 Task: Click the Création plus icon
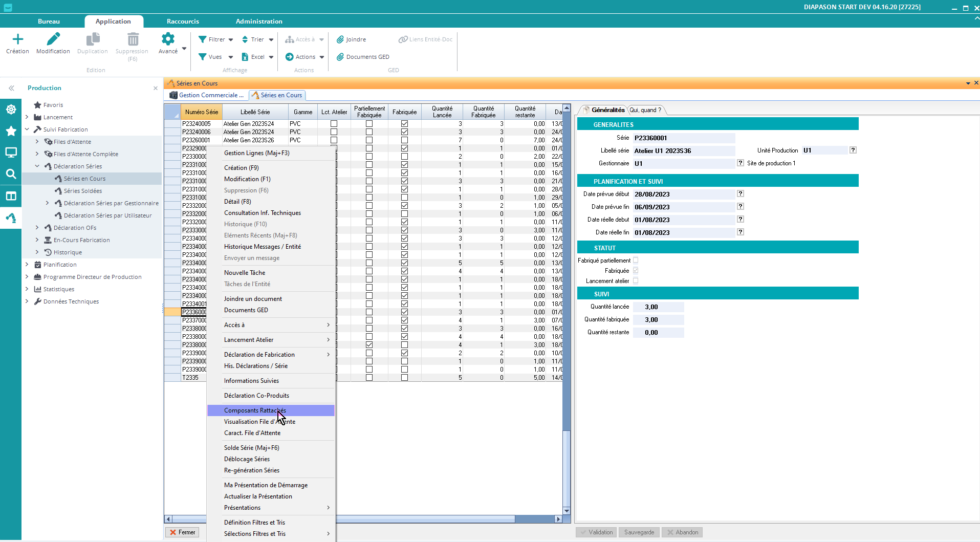pyautogui.click(x=17, y=39)
